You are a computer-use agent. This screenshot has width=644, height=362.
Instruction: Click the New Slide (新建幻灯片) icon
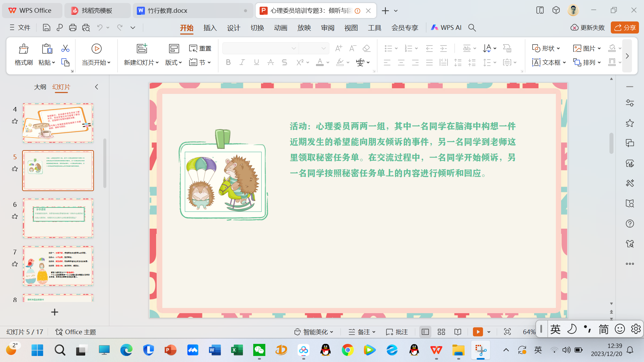coord(142,49)
